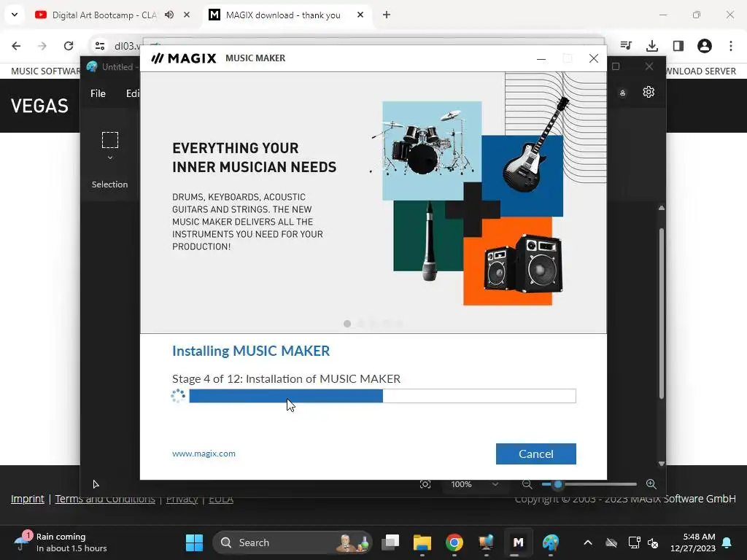747x560 pixels.
Task: Open the Windows Start menu
Action: click(x=194, y=542)
